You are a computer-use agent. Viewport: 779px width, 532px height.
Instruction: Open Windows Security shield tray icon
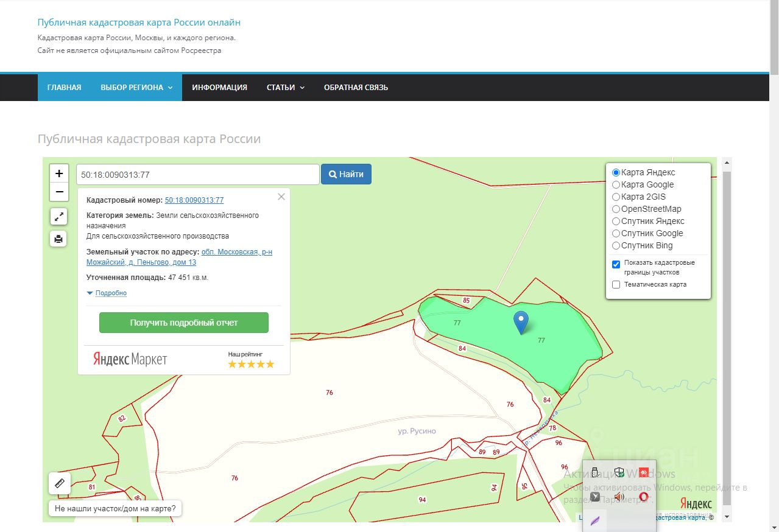(x=619, y=473)
